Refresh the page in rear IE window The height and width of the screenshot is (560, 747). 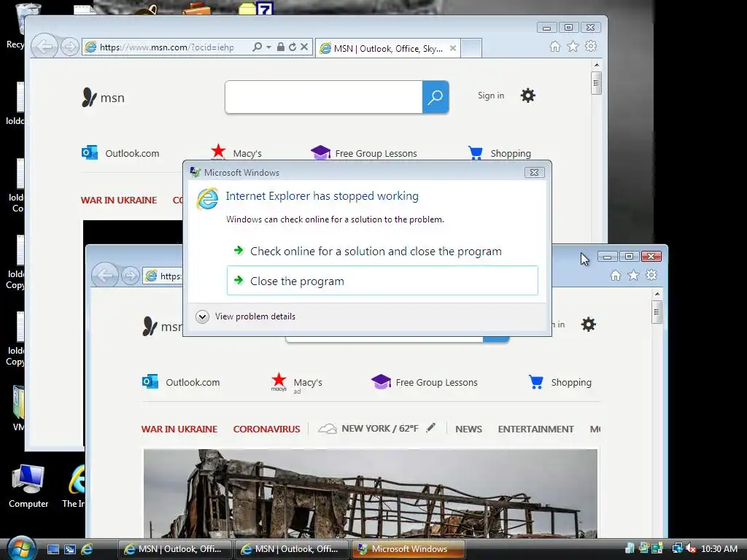293,47
